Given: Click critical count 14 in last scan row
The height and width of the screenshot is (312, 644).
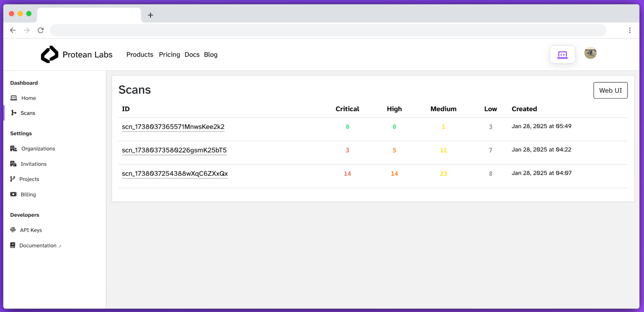Looking at the screenshot, I should tap(347, 174).
